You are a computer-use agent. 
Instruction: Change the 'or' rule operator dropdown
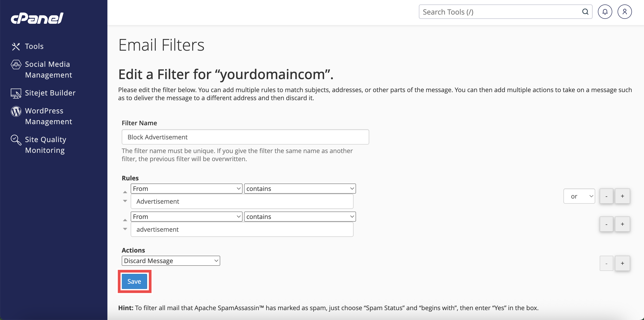pyautogui.click(x=579, y=196)
